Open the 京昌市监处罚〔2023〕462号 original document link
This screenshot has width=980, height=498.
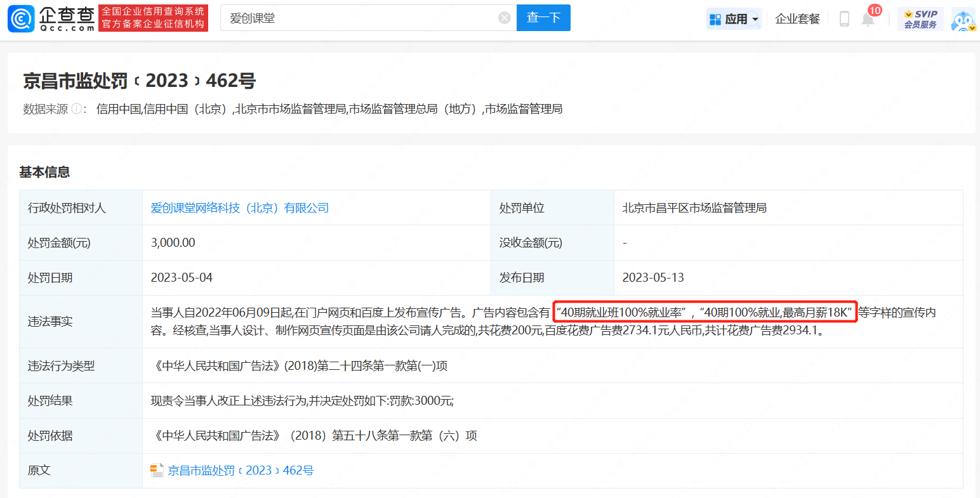click(241, 470)
